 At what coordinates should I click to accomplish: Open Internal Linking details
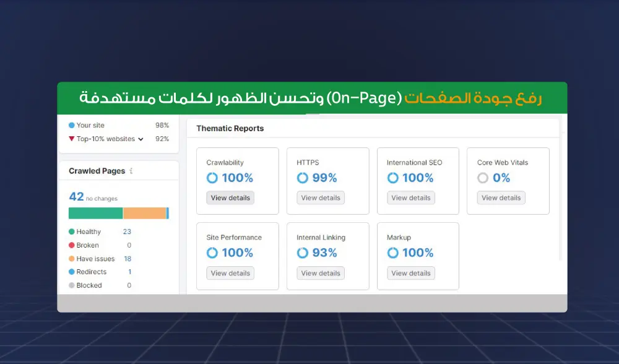320,273
